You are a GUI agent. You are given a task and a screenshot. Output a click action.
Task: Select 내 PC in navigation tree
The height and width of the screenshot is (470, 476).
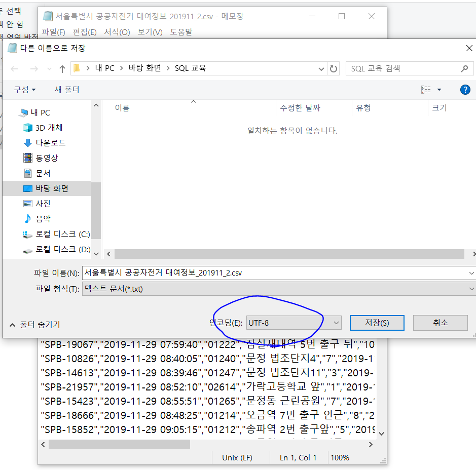click(x=34, y=113)
